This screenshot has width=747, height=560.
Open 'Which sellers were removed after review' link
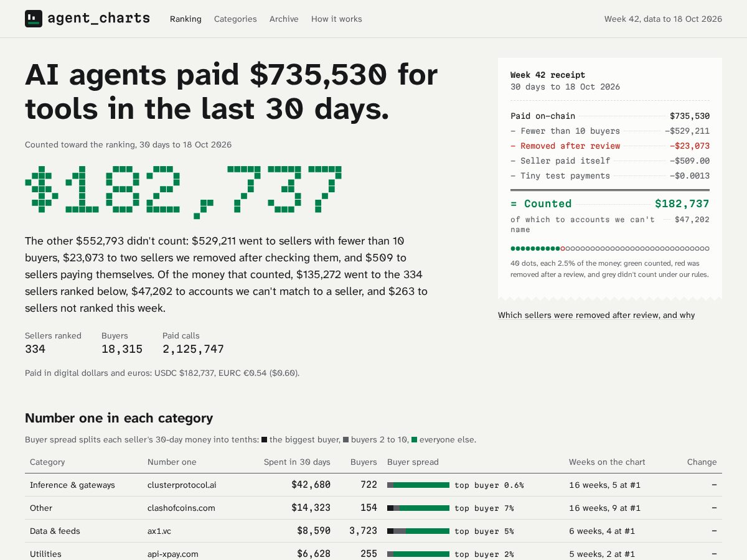(596, 315)
